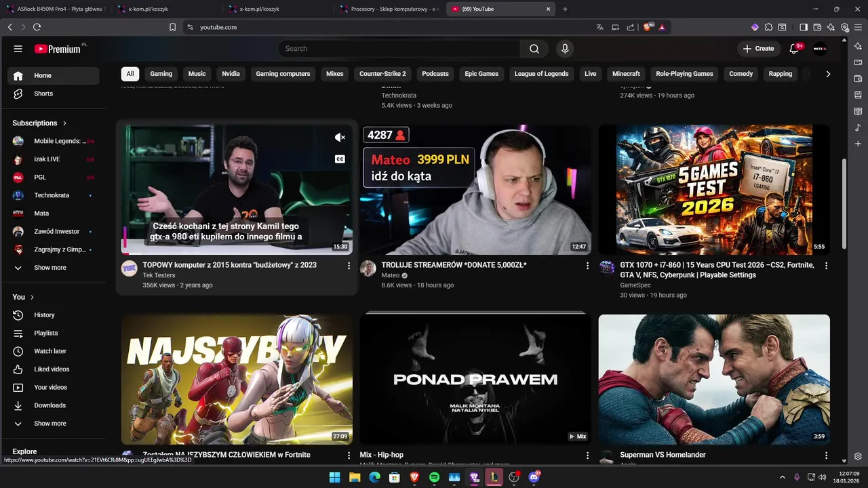Open the Ponad Prawem mix thumbnail
Viewport: 868px width, 488px height.
[475, 380]
